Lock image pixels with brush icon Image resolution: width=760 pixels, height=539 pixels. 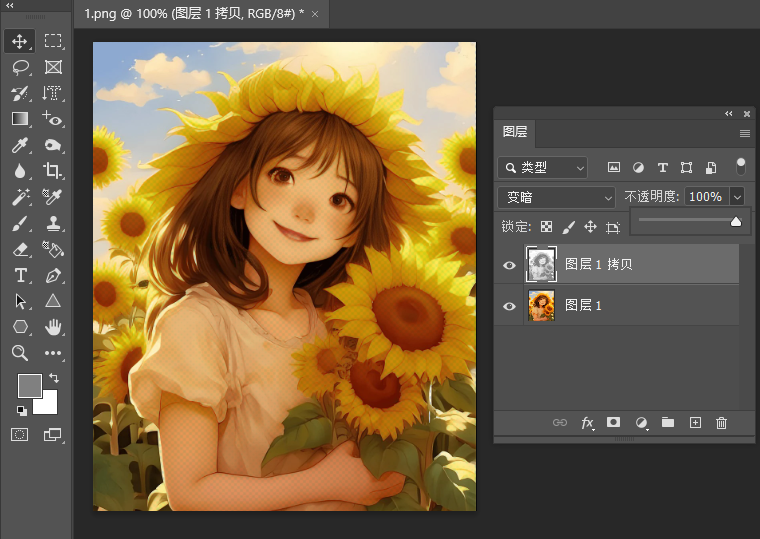pos(569,227)
